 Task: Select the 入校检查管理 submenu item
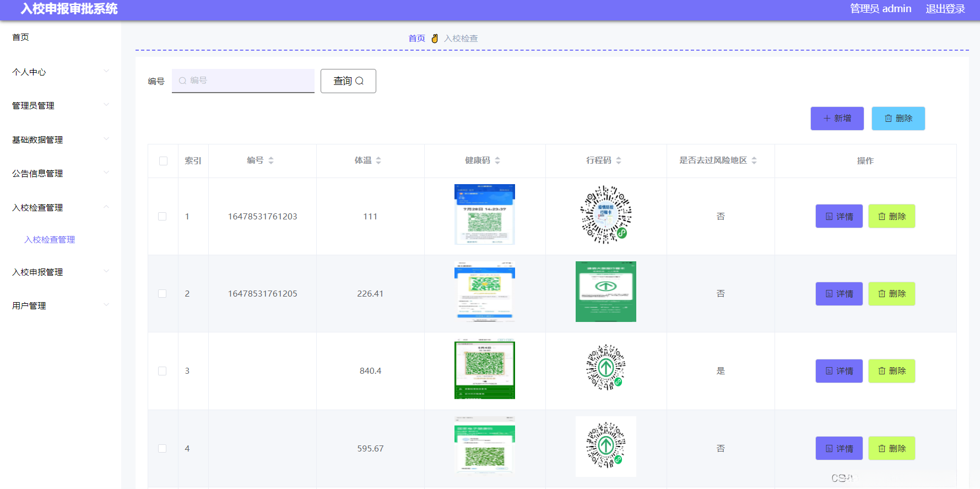pos(50,240)
